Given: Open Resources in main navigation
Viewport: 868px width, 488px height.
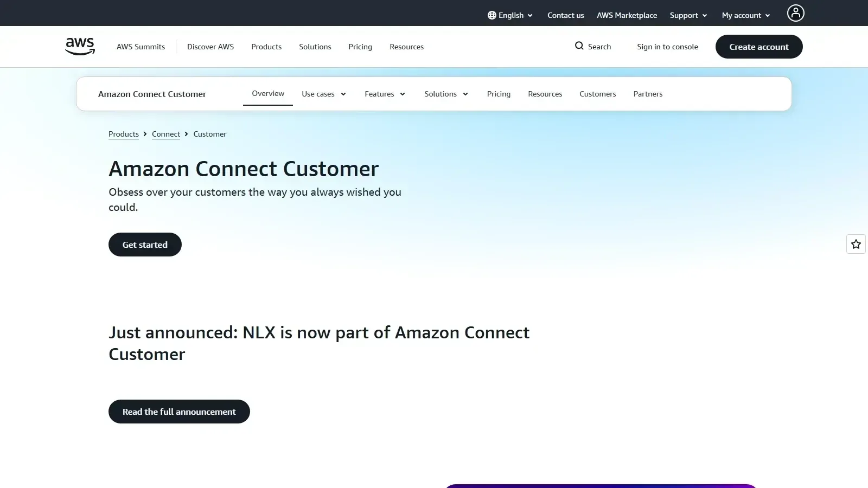Looking at the screenshot, I should click(406, 47).
